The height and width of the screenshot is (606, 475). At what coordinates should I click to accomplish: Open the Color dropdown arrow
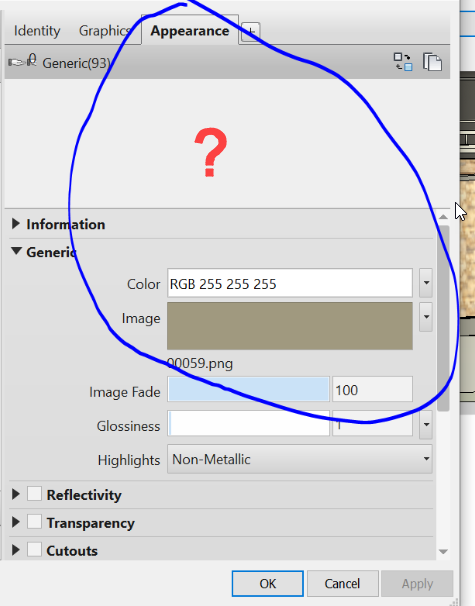(x=426, y=283)
